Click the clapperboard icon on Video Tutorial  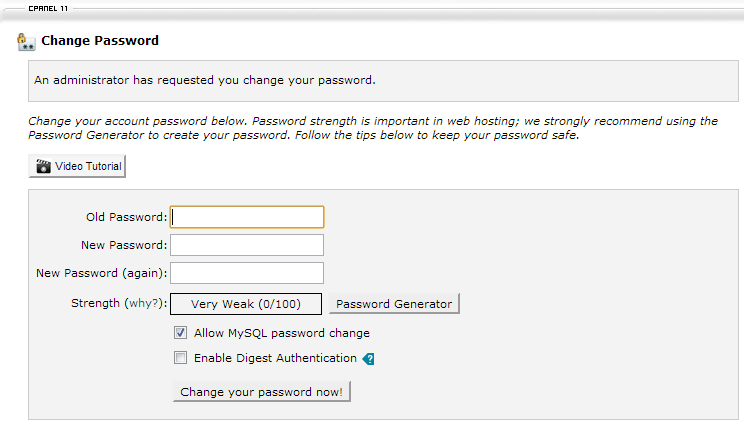(x=43, y=166)
